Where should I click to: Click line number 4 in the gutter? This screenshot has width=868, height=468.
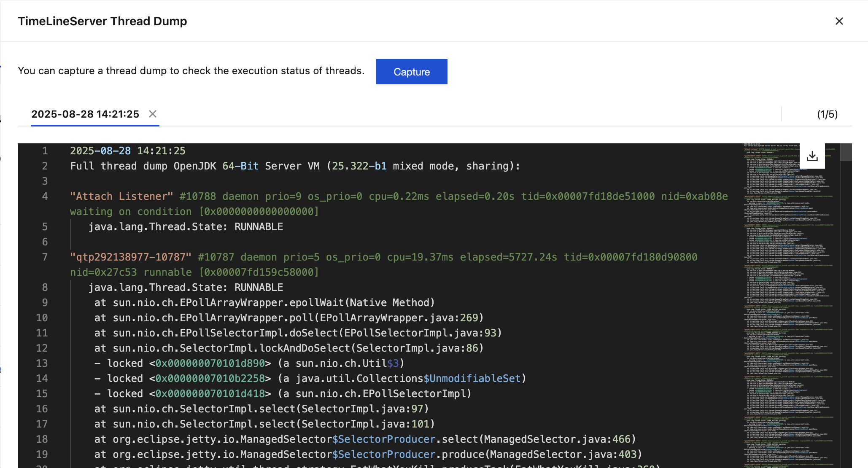pyautogui.click(x=45, y=196)
